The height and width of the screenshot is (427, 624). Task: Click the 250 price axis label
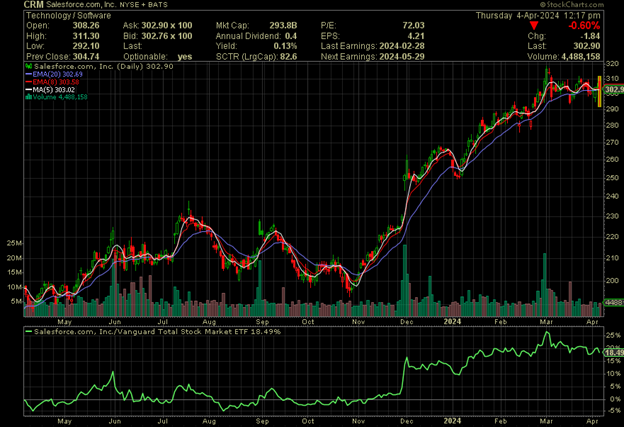pyautogui.click(x=612, y=178)
